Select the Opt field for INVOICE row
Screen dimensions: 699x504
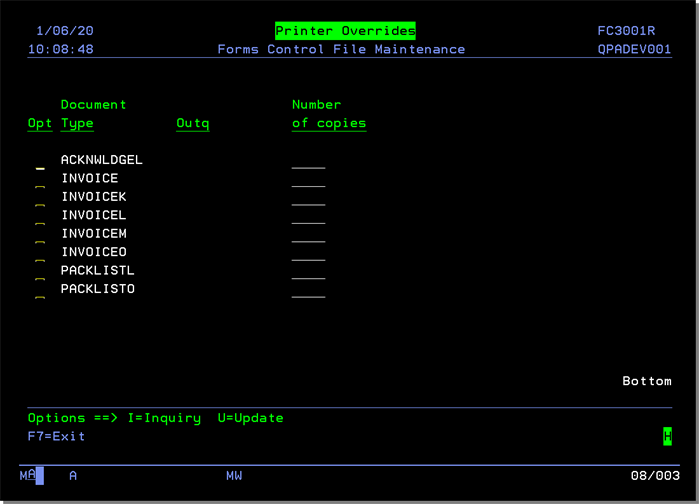point(40,184)
